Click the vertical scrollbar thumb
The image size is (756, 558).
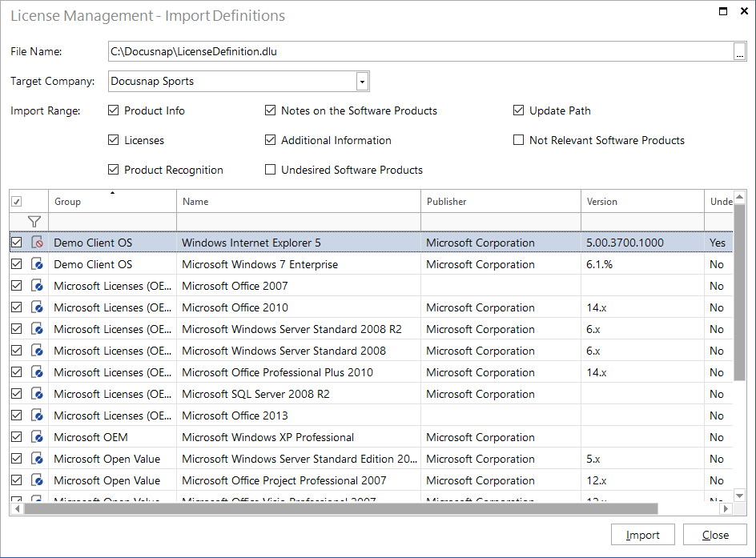pyautogui.click(x=740, y=292)
